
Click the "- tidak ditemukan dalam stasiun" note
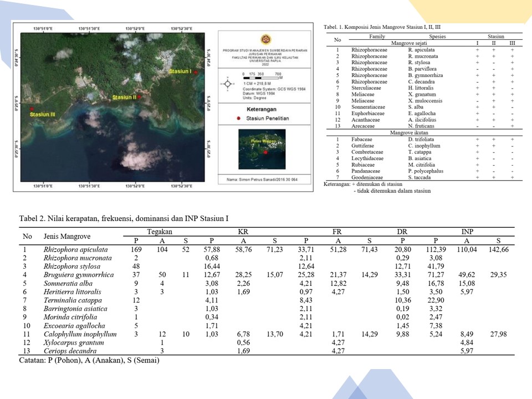click(x=392, y=191)
